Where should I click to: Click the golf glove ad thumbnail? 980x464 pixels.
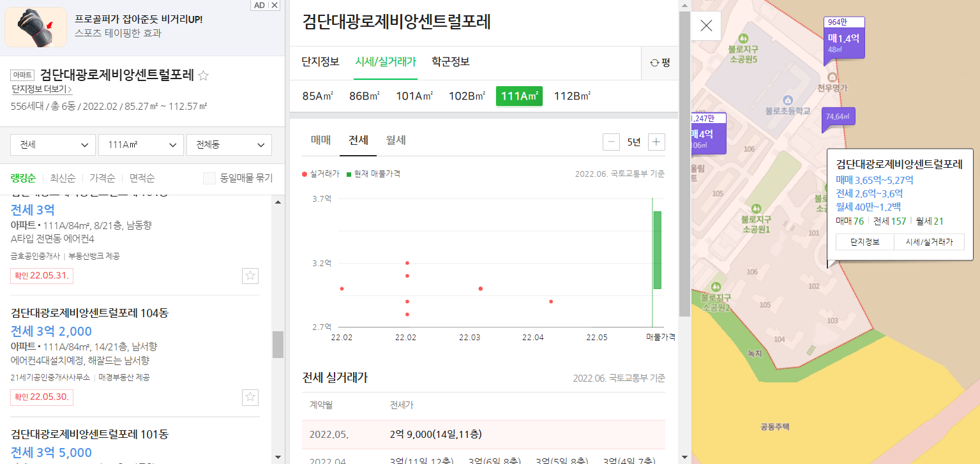pyautogui.click(x=36, y=27)
